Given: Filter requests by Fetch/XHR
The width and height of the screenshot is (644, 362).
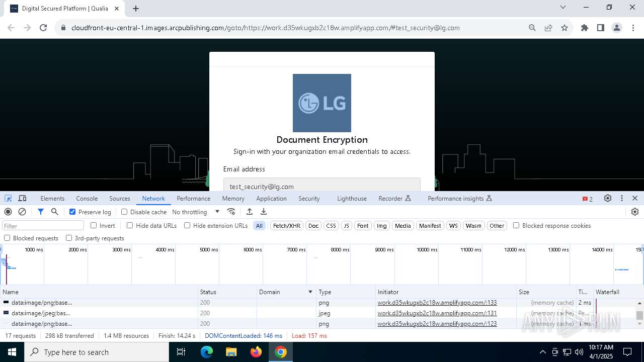Looking at the screenshot, I should 287,226.
